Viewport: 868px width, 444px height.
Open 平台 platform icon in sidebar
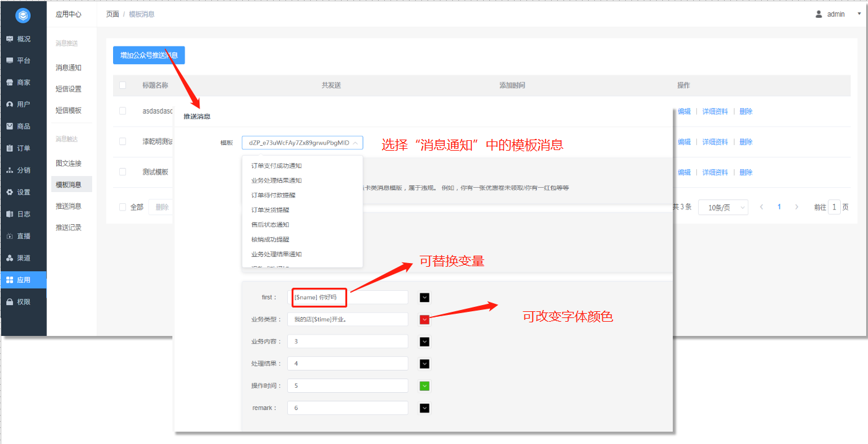click(x=10, y=61)
